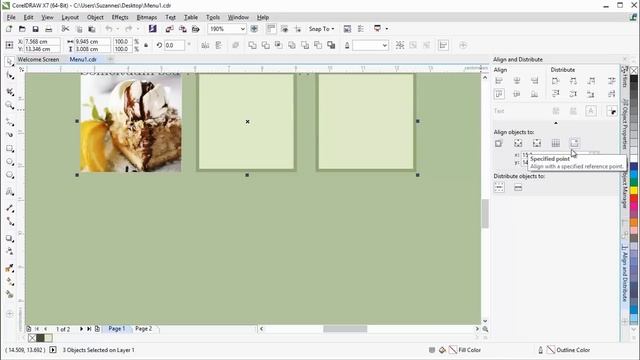Open the Layout menu
Screen dimensions: 640x360
click(70, 17)
